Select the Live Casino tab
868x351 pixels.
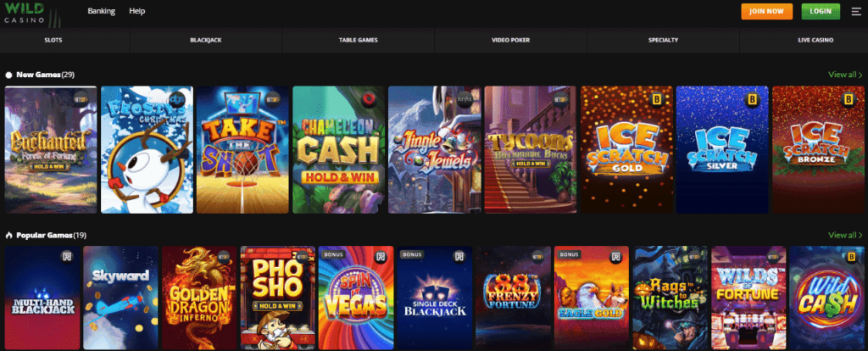pos(815,41)
